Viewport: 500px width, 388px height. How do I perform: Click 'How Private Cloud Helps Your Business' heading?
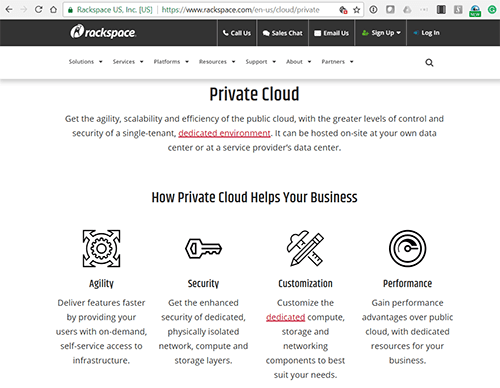[254, 197]
